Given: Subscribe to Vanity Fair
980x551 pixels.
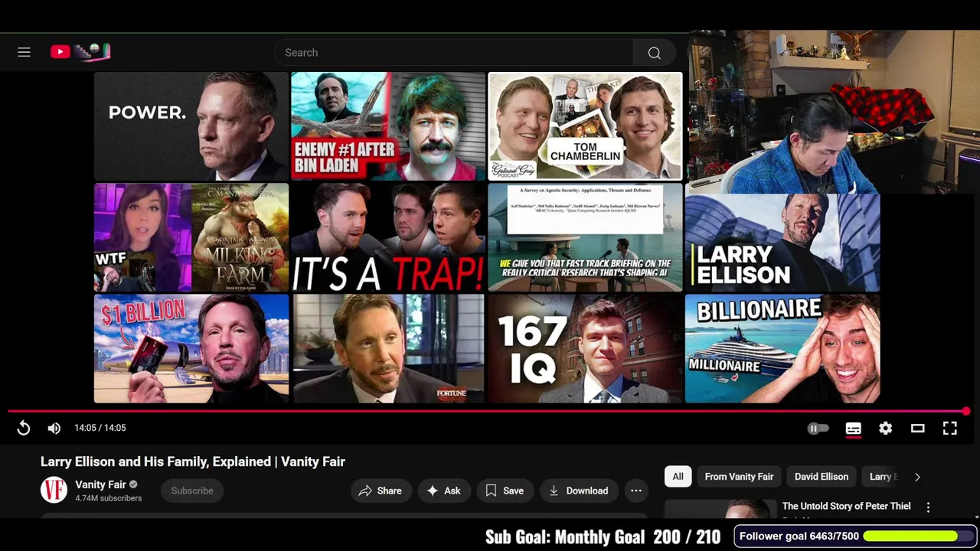Looking at the screenshot, I should (x=192, y=491).
